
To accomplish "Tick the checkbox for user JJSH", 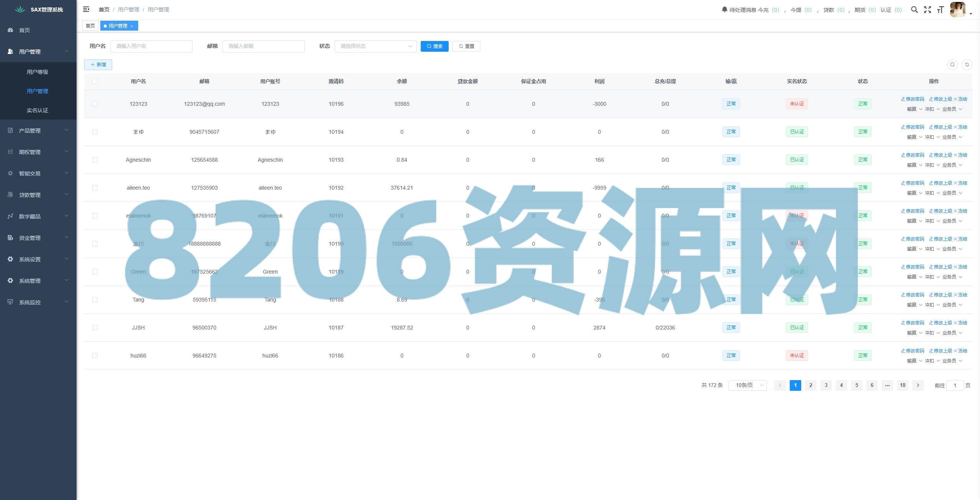I will pos(95,328).
